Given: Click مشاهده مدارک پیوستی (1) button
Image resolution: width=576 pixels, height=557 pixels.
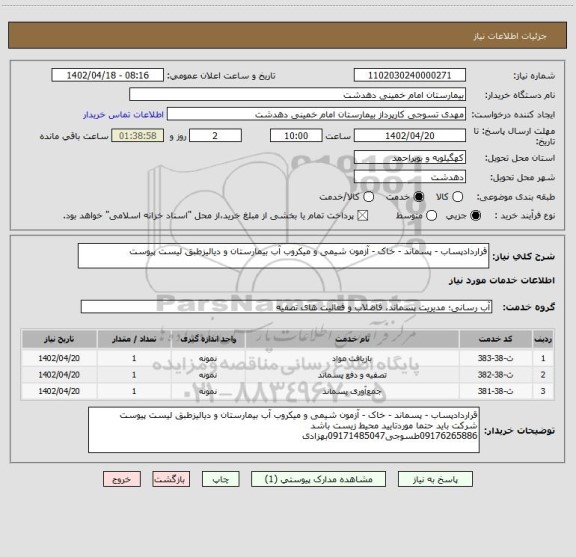Looking at the screenshot, I should pyautogui.click(x=318, y=479).
